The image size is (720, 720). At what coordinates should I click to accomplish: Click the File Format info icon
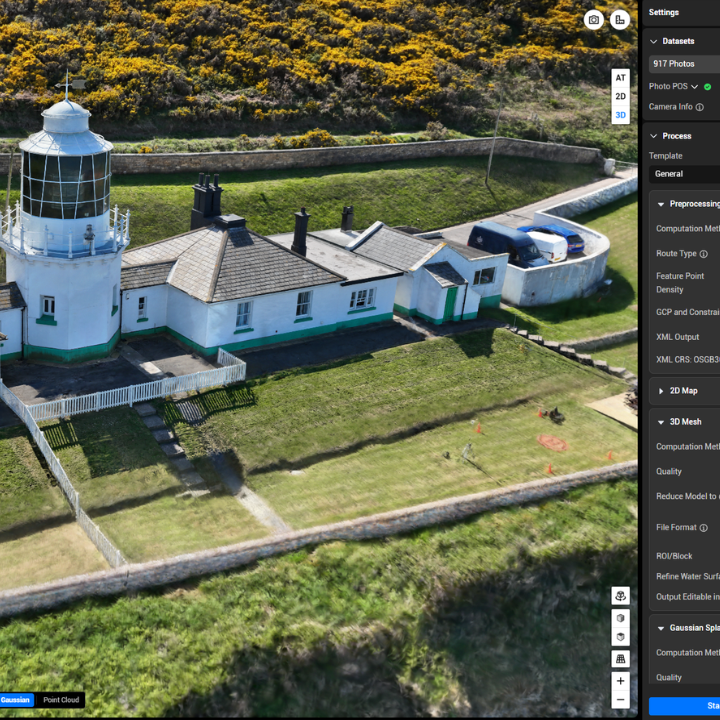[x=703, y=528]
